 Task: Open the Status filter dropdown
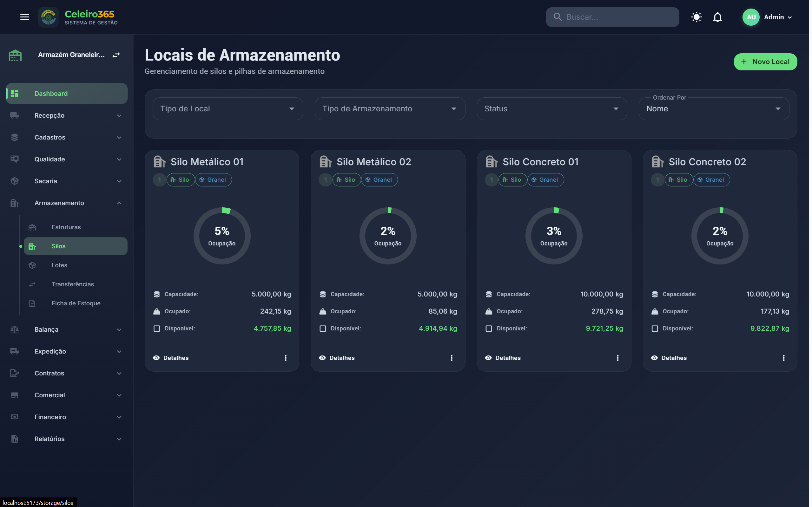point(551,109)
